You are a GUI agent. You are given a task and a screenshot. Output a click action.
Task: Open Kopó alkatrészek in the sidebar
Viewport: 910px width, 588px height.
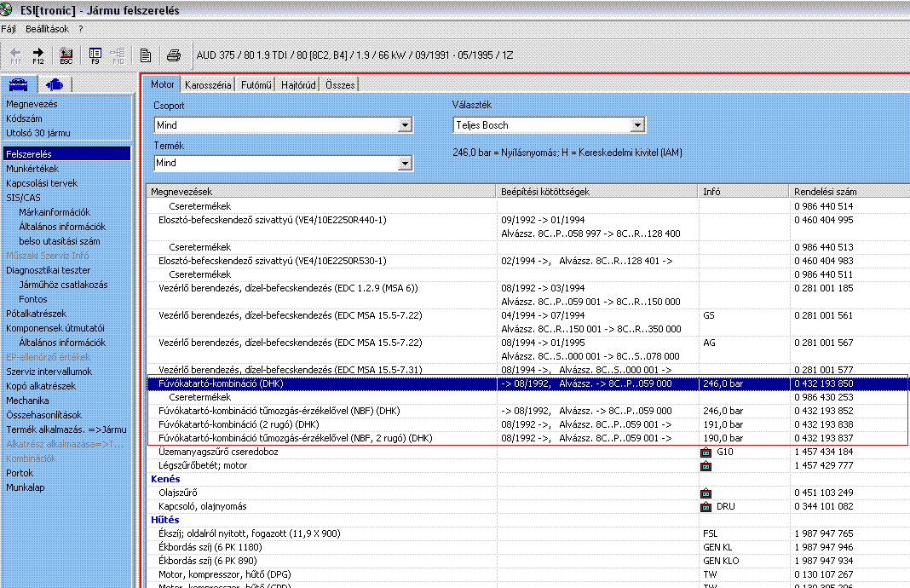click(41, 386)
